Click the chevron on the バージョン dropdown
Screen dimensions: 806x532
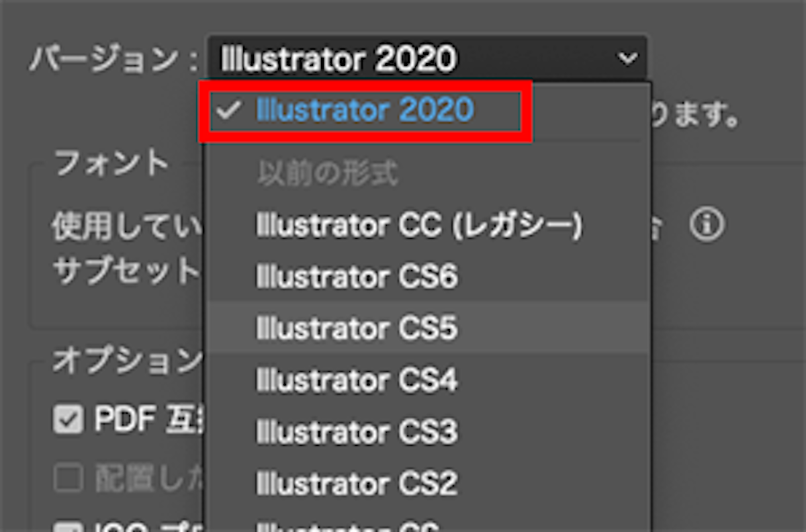pyautogui.click(x=626, y=58)
